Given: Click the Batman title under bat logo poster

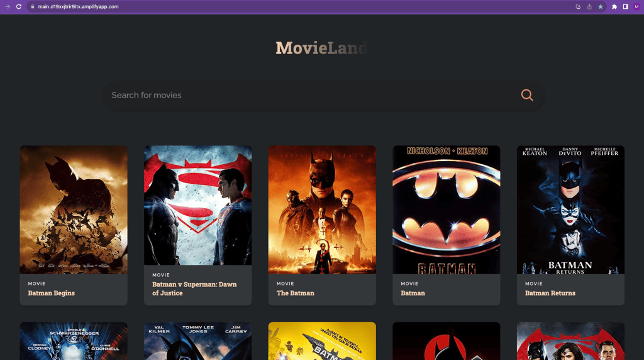Looking at the screenshot, I should [413, 293].
